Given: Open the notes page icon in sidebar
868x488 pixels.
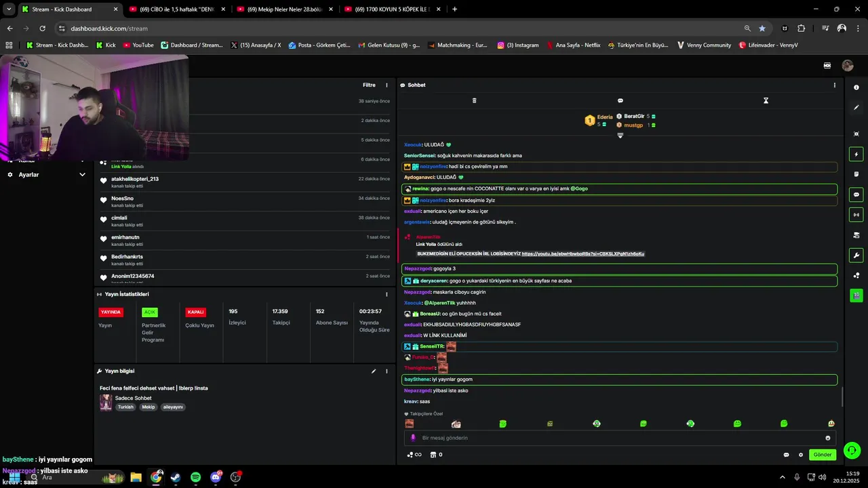Looking at the screenshot, I should (856, 174).
